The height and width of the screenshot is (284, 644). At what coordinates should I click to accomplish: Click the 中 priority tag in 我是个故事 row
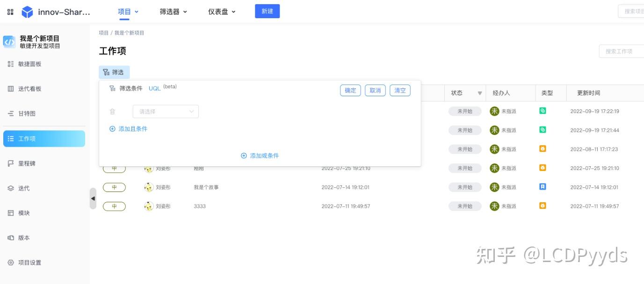114,187
